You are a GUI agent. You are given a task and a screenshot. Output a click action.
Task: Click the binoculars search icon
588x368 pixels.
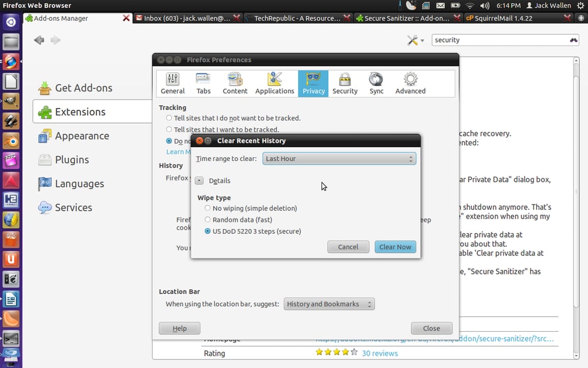coord(574,40)
